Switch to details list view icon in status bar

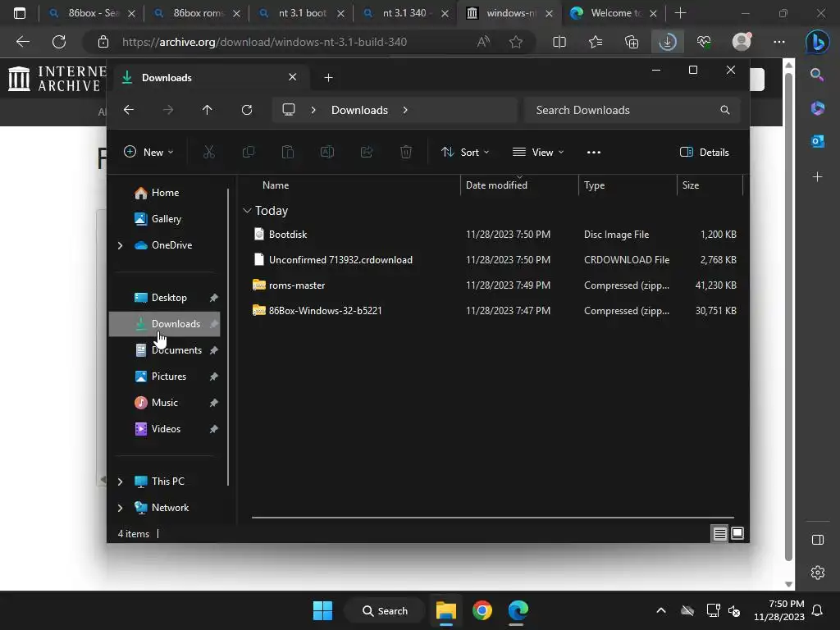tap(719, 533)
